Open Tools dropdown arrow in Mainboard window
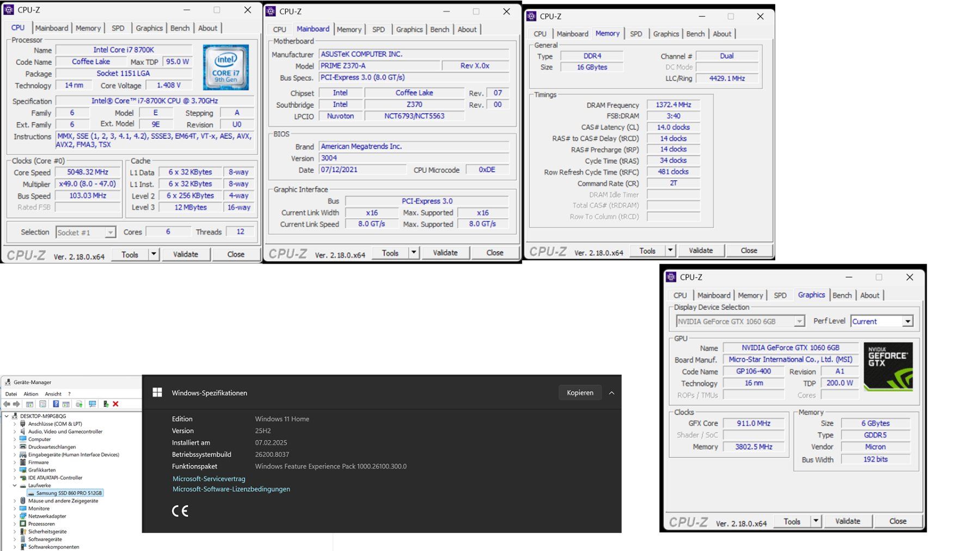Screen dimensions: 980x551 click(x=414, y=253)
